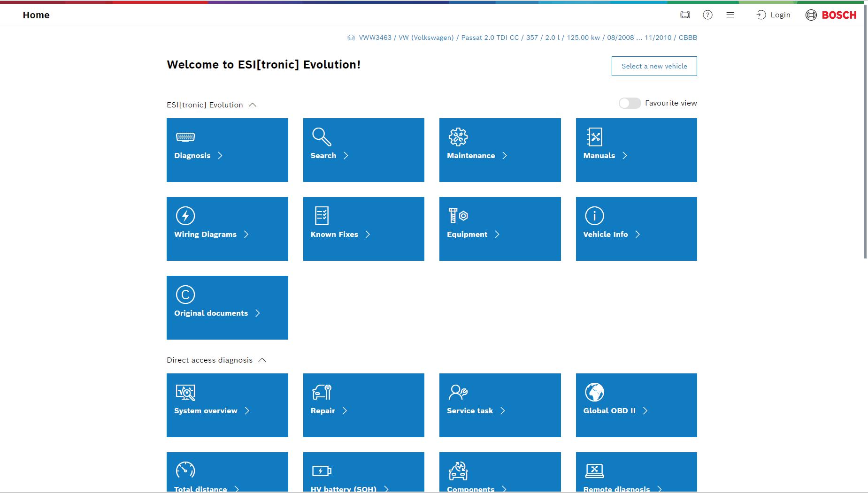Open the help question mark icon

click(x=707, y=15)
